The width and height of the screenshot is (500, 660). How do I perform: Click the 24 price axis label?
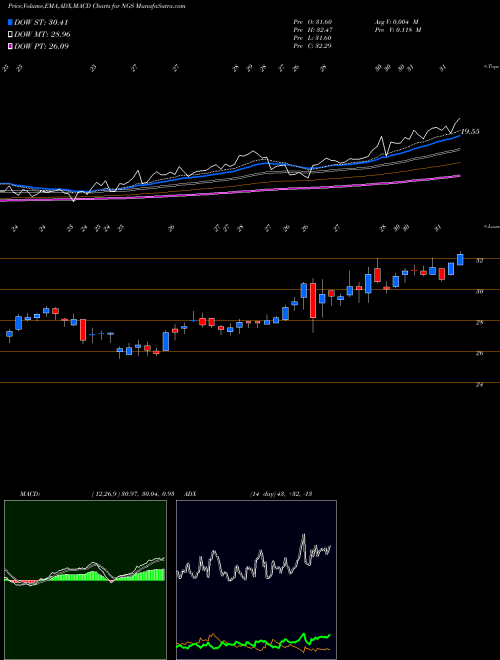479,384
